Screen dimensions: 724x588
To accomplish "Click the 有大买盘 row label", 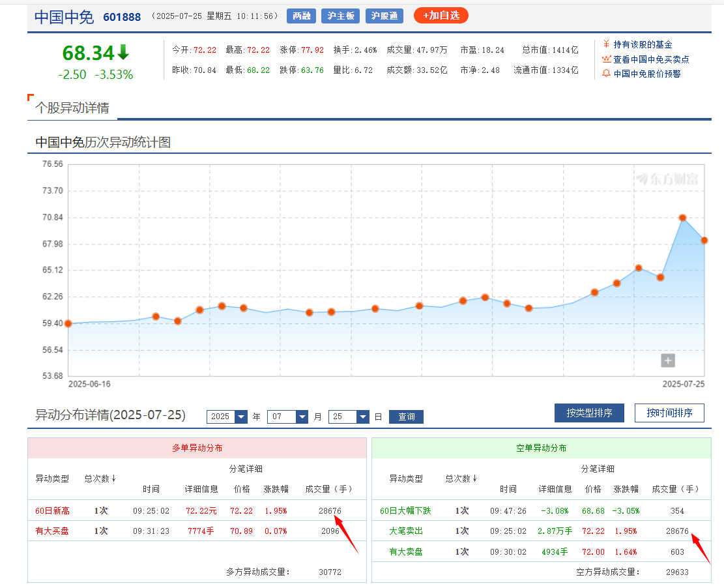I will tap(52, 531).
